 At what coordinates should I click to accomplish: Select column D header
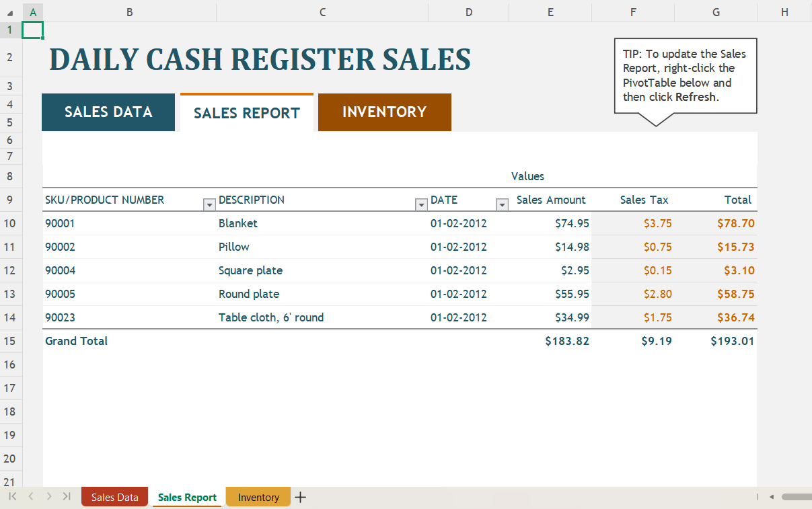[469, 12]
